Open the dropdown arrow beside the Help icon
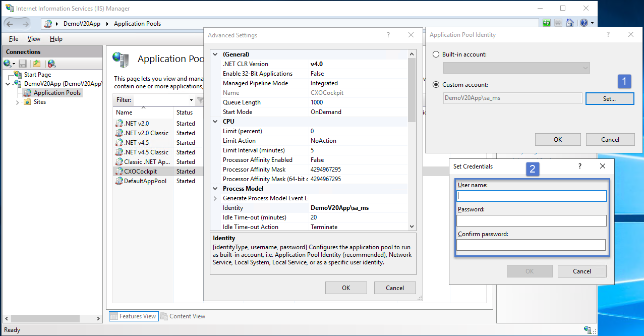This screenshot has width=644, height=336. [x=592, y=23]
